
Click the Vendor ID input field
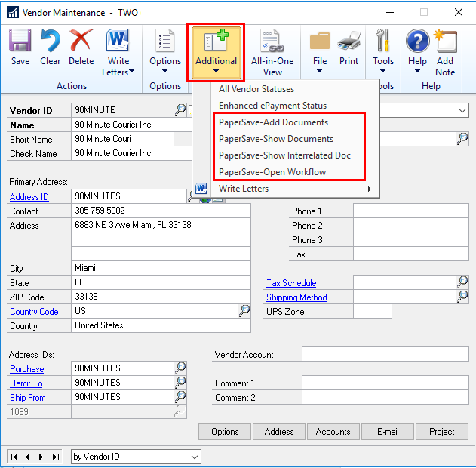[123, 110]
